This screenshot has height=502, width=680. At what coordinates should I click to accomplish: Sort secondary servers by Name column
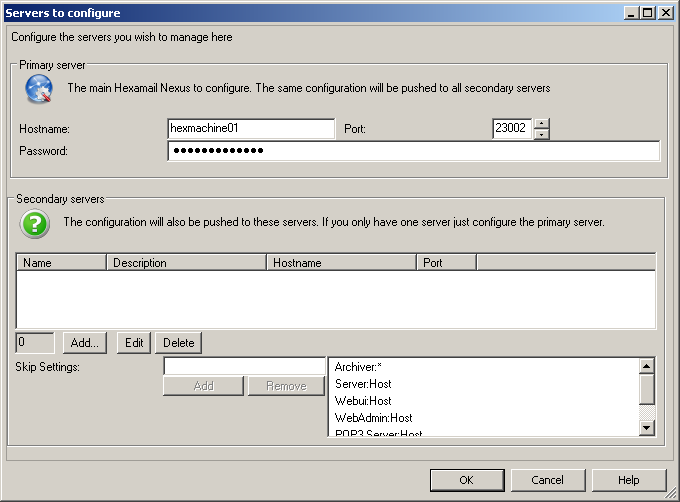[61, 263]
